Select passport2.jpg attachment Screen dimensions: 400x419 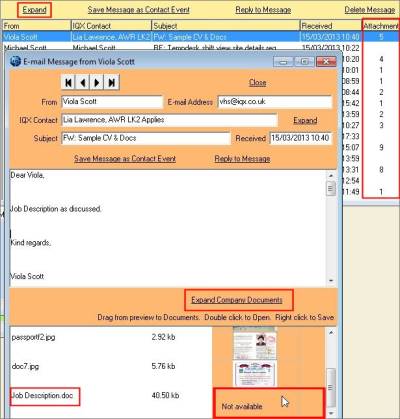click(x=33, y=337)
